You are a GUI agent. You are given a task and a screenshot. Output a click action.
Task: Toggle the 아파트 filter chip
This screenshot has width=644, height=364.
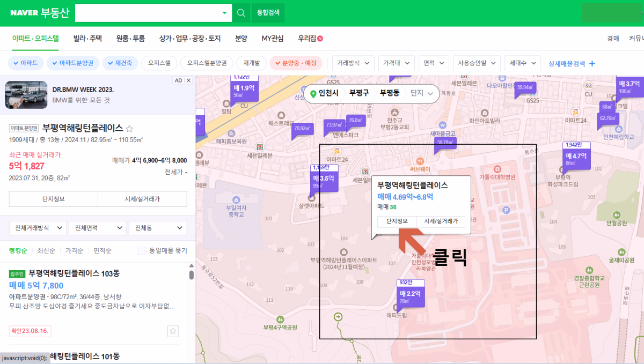[26, 63]
